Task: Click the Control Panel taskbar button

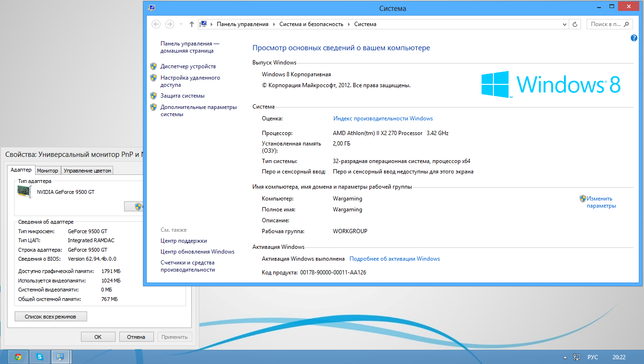Action: pos(60,357)
